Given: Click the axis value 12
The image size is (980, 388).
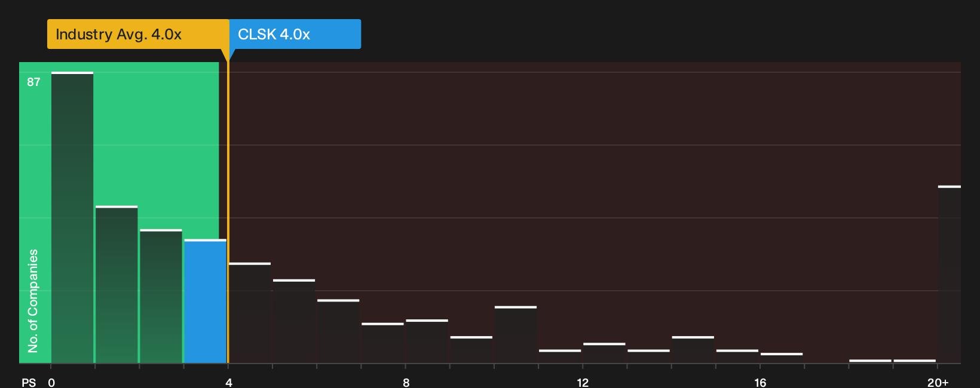Looking at the screenshot, I should coord(583,382).
